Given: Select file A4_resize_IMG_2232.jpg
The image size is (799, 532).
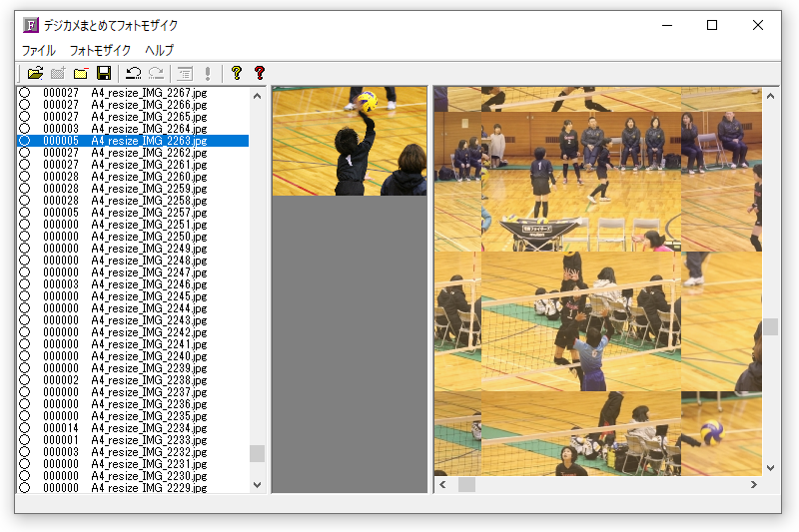Looking at the screenshot, I should point(149,451).
